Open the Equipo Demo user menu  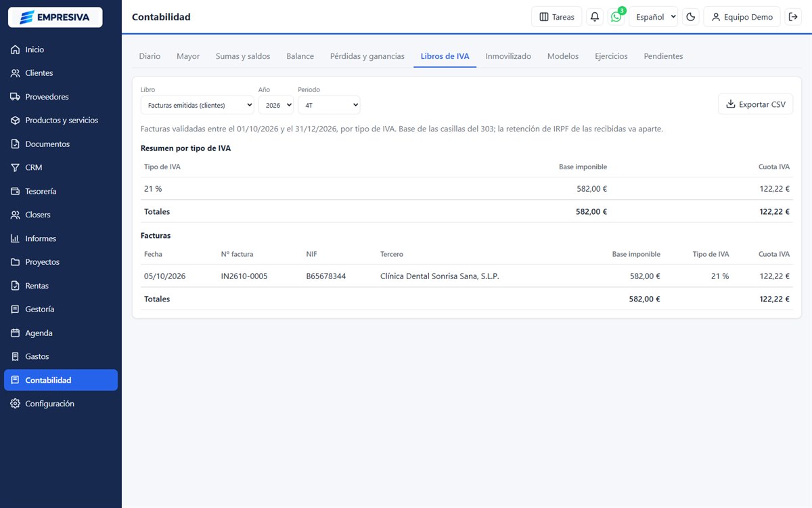pyautogui.click(x=742, y=17)
